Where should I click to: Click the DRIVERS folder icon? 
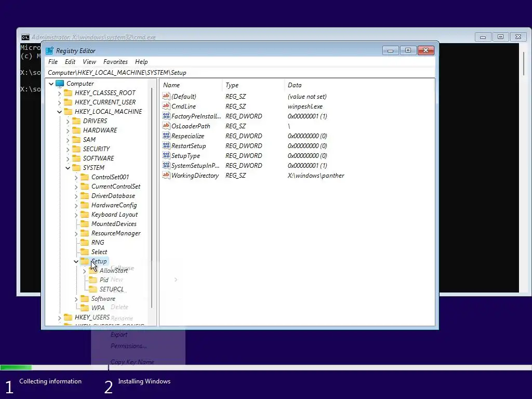[77, 121]
